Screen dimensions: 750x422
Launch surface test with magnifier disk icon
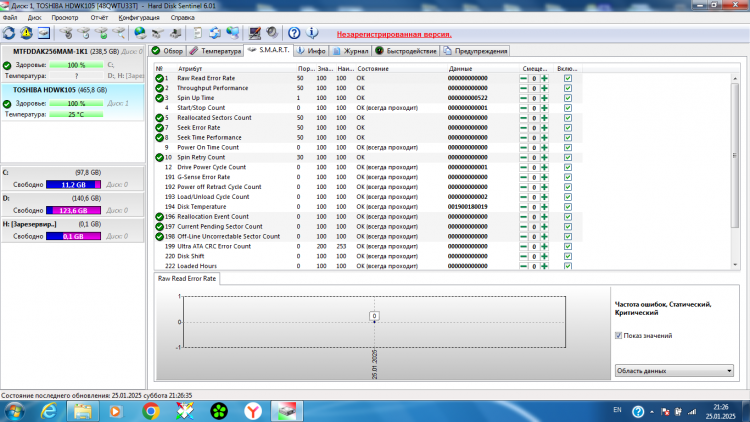[119, 33]
